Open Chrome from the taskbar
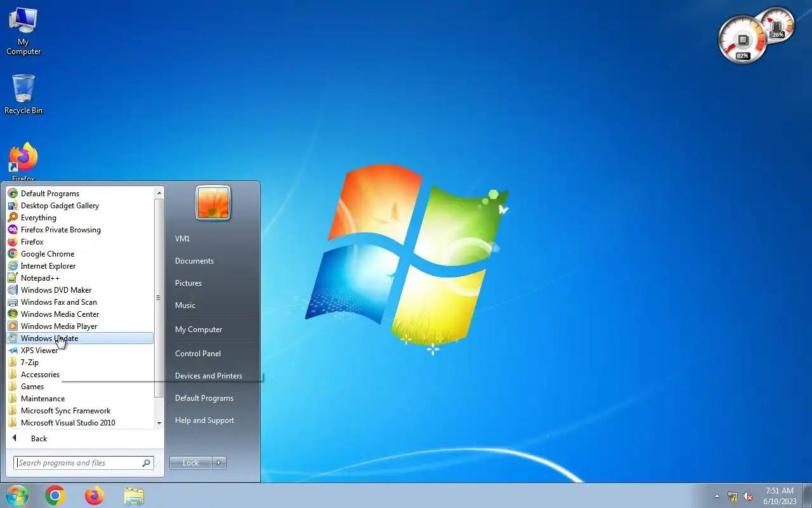Viewport: 812px width, 508px height. (55, 495)
